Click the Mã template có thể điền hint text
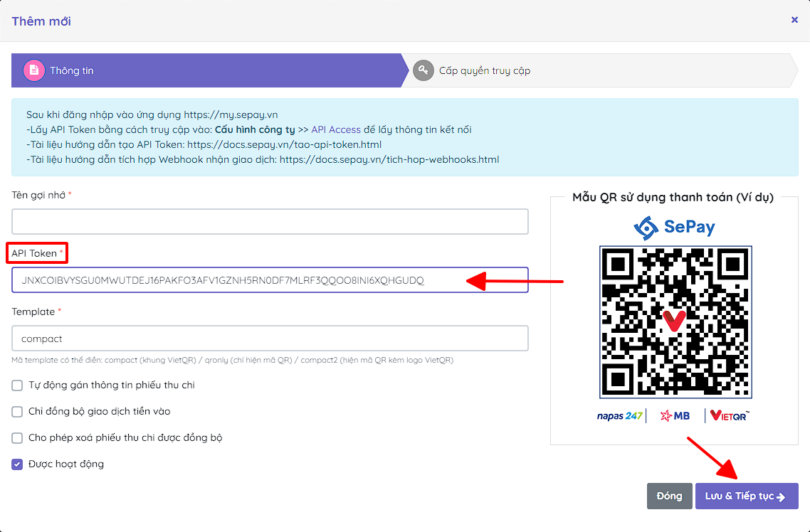The image size is (810, 532). click(233, 360)
